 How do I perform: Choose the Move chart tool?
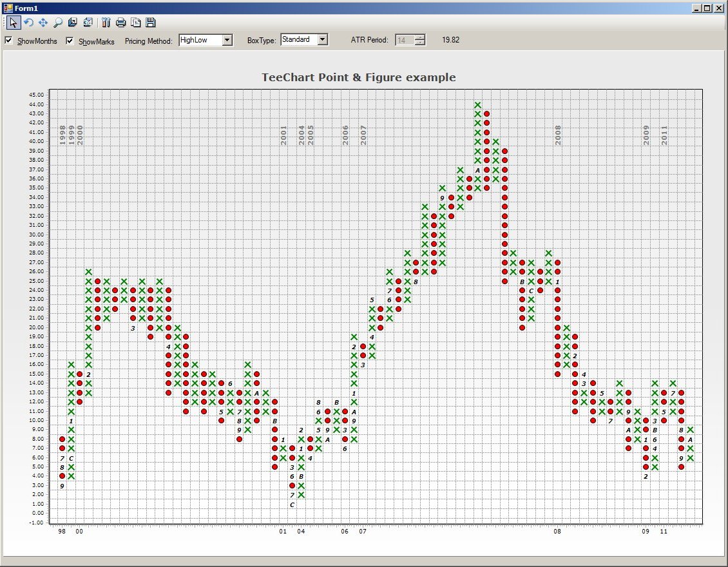43,23
